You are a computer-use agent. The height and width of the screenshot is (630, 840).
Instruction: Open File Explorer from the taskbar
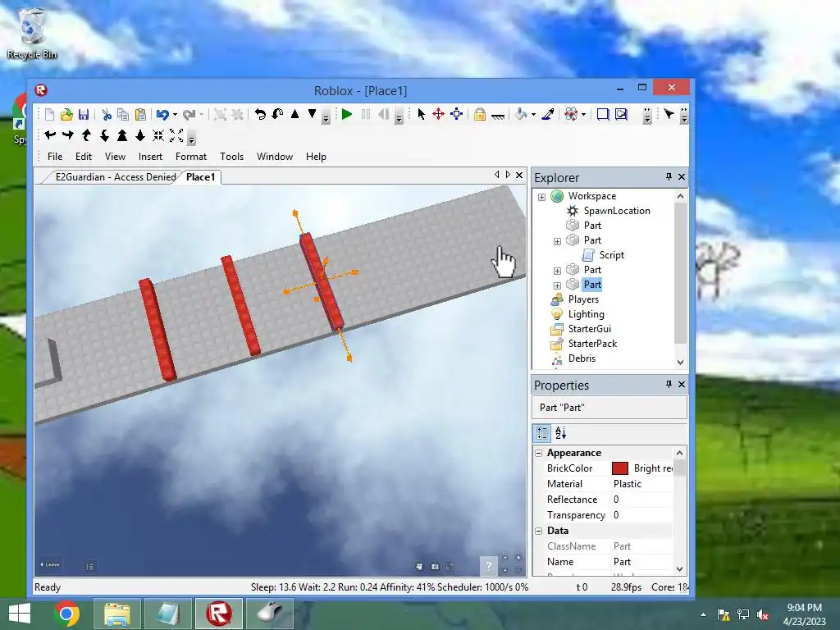117,613
